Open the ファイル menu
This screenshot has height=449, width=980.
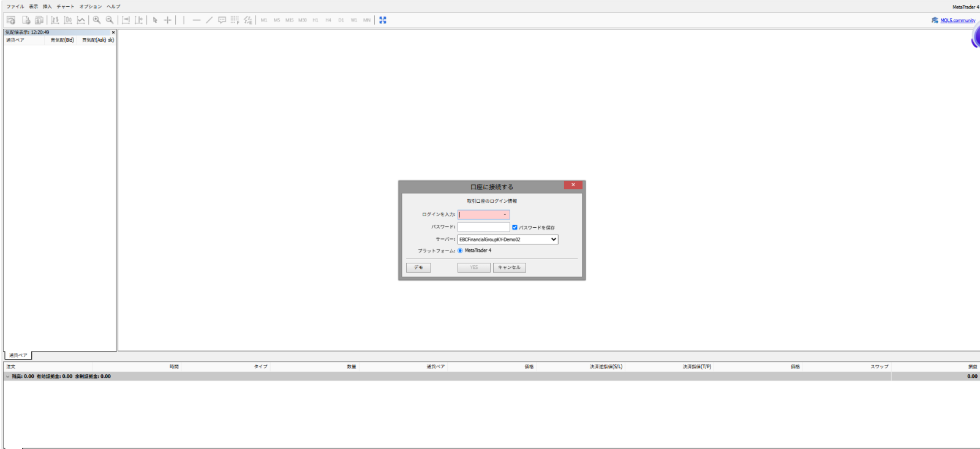(15, 7)
